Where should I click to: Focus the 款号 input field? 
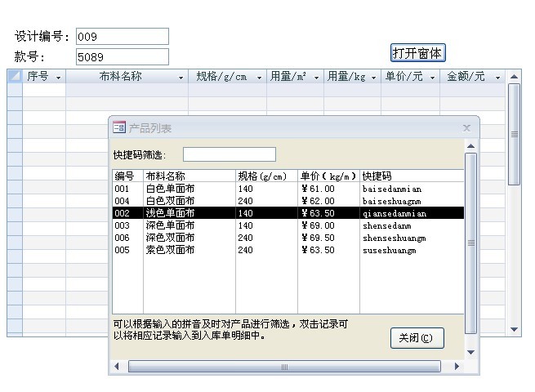[123, 56]
